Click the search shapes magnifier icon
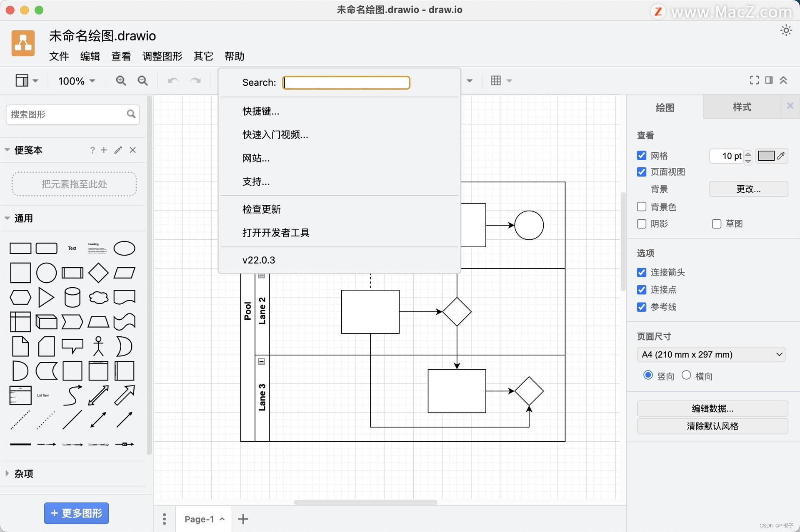 point(131,114)
